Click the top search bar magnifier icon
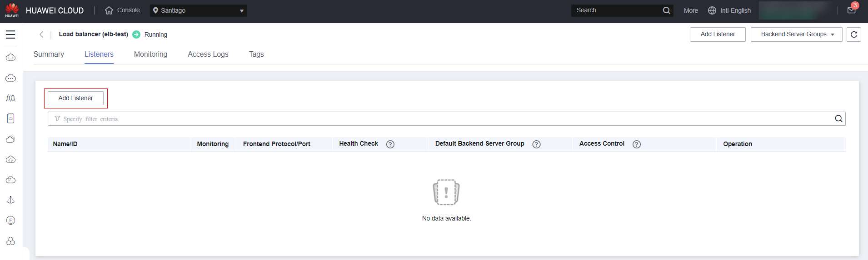 click(x=666, y=10)
